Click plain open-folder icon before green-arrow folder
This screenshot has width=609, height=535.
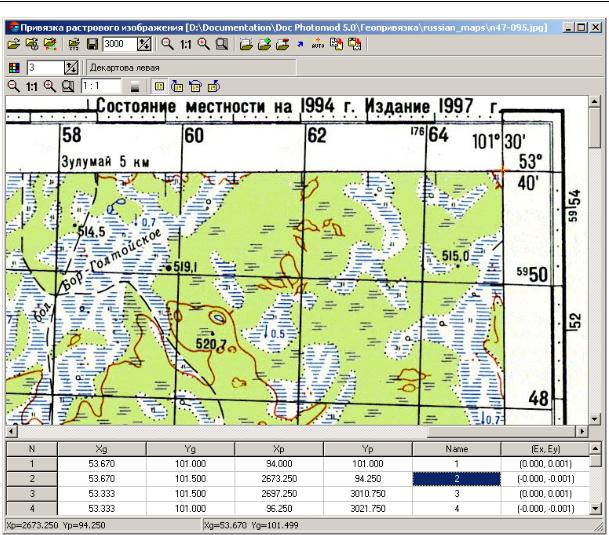pos(246,44)
